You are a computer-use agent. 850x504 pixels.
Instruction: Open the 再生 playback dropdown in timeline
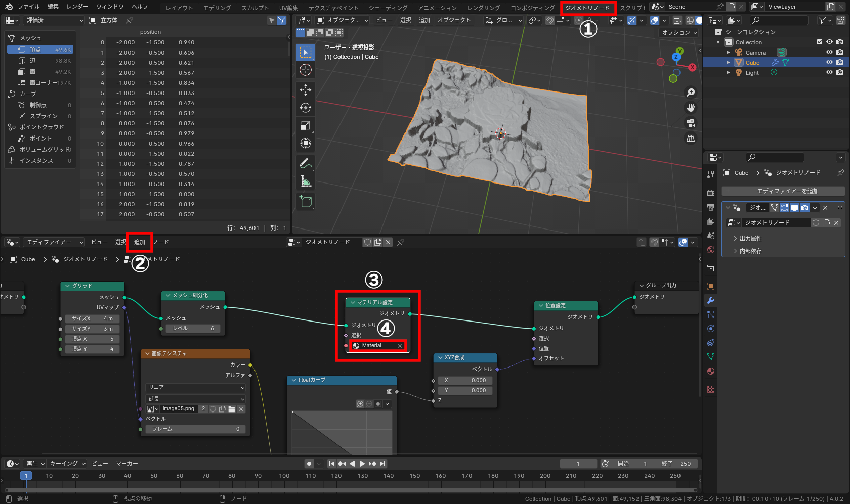pos(35,464)
